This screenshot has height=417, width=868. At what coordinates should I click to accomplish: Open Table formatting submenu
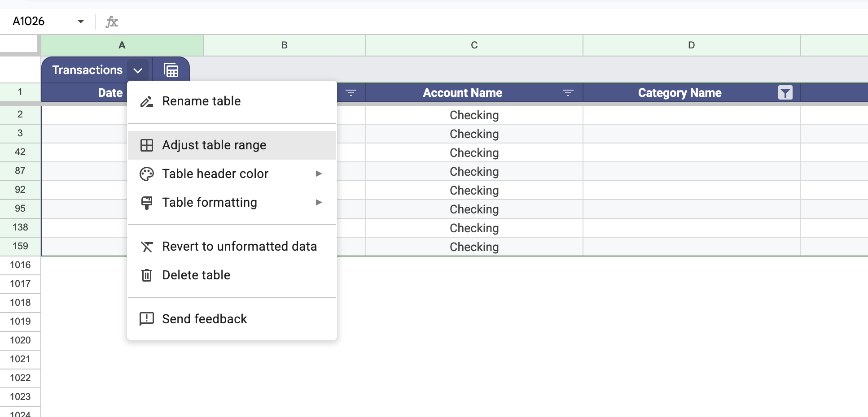(232, 203)
